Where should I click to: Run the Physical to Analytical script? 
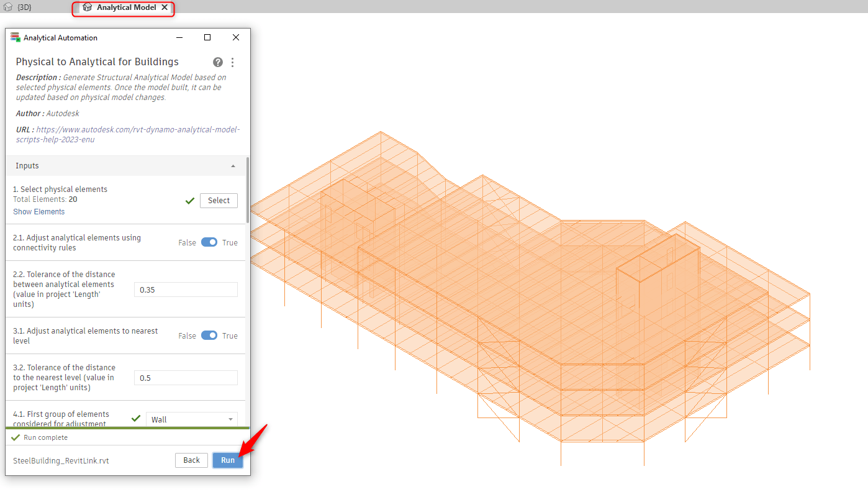[228, 460]
